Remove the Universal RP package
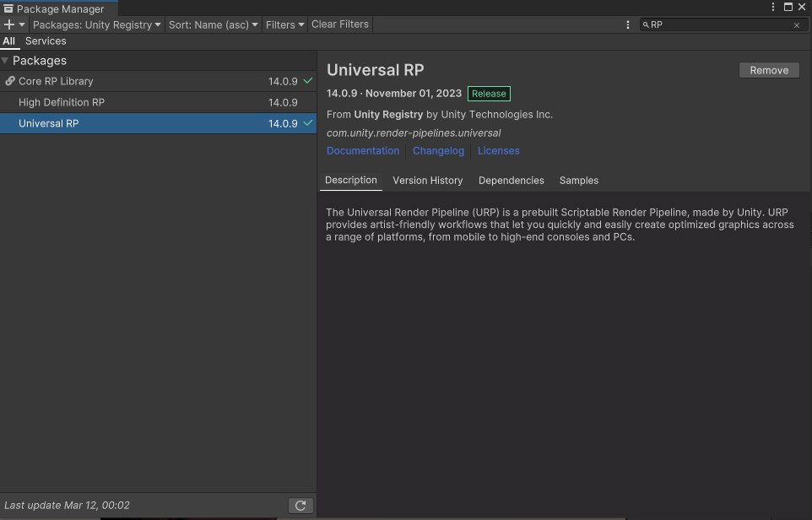Viewport: 812px width, 520px height. (x=769, y=70)
